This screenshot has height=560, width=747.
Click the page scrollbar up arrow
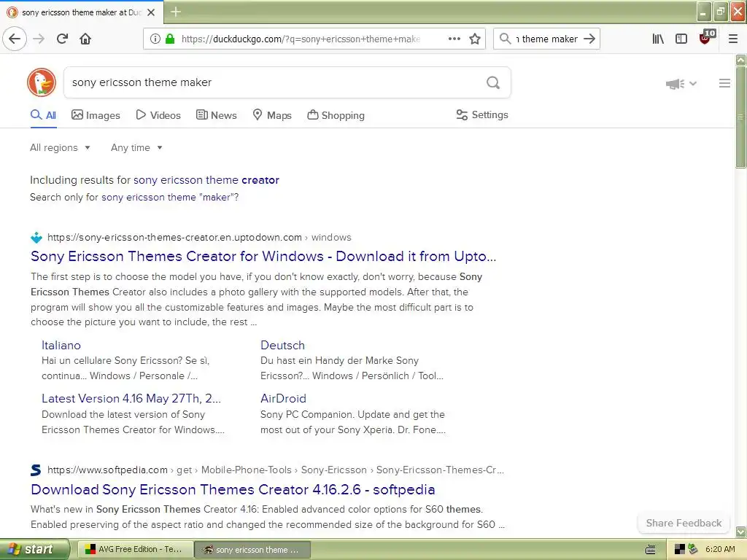pos(740,60)
